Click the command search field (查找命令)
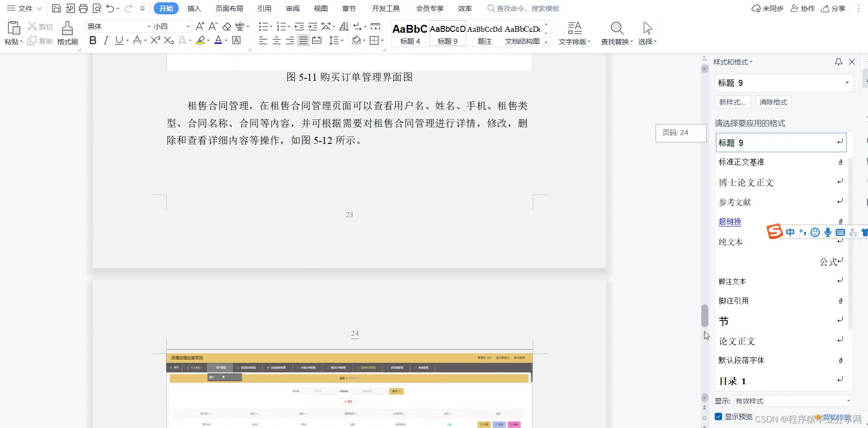The width and height of the screenshot is (868, 428). 524,8
